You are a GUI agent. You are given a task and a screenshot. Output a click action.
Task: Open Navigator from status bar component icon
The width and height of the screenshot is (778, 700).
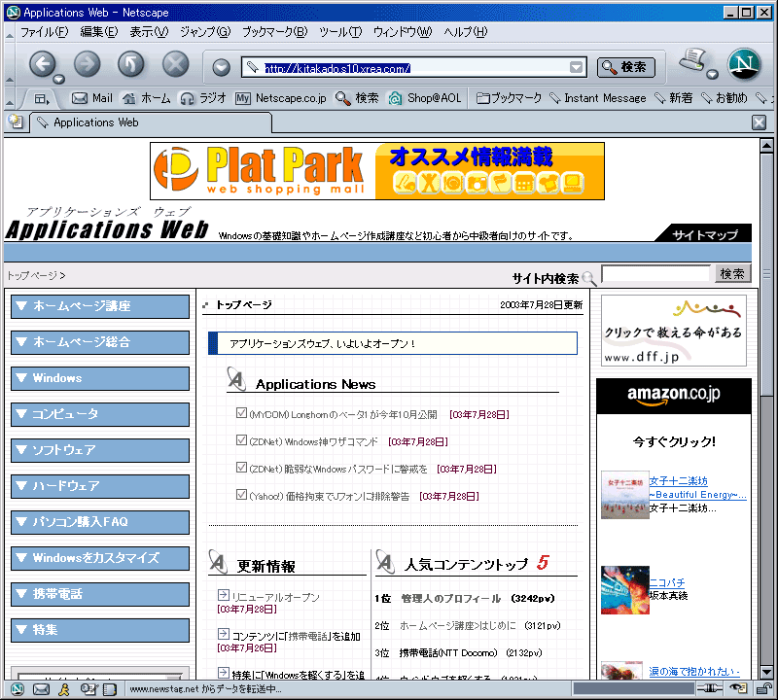[x=18, y=688]
